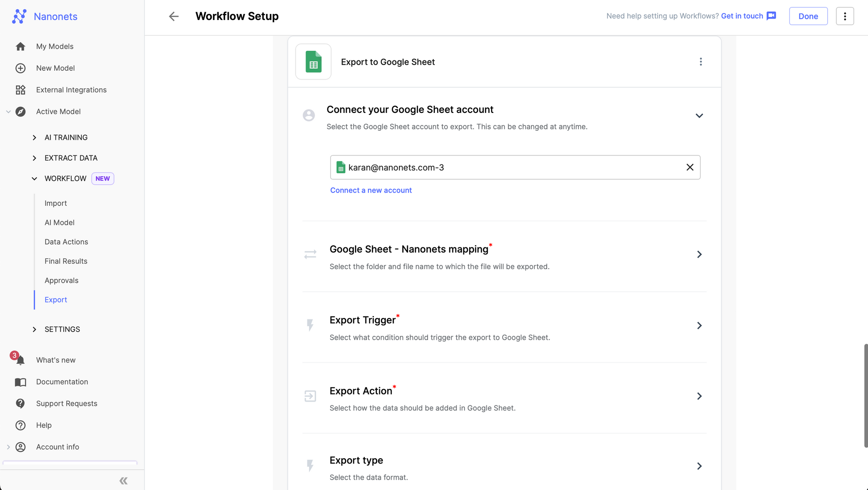The image size is (868, 490).
Task: Click the Connect a new account link
Action: (x=371, y=190)
